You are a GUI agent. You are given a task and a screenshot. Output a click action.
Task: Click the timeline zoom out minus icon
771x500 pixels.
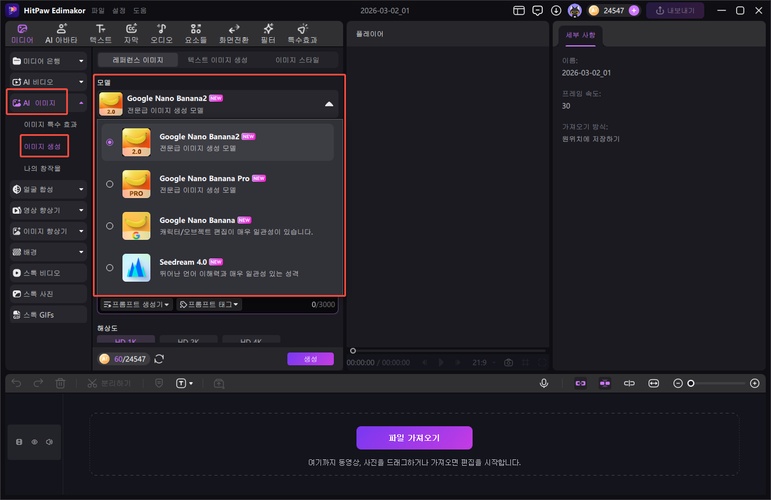(678, 383)
